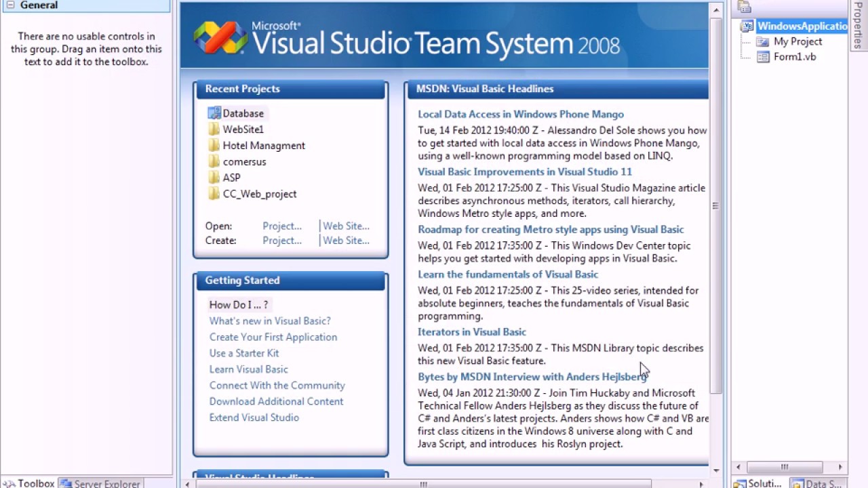
Task: Click the 'Tue, 14 Feb 2012' article summary
Action: (562, 143)
